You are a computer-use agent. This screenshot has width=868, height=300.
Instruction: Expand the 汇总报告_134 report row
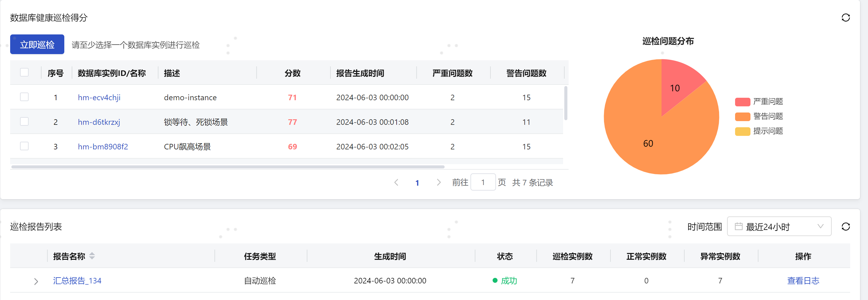36,281
